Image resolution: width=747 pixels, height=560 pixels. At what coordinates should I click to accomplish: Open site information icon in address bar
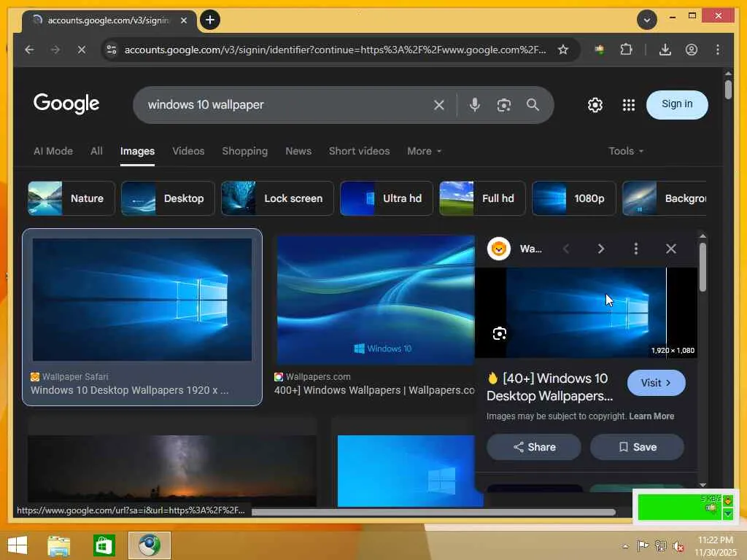tap(112, 50)
